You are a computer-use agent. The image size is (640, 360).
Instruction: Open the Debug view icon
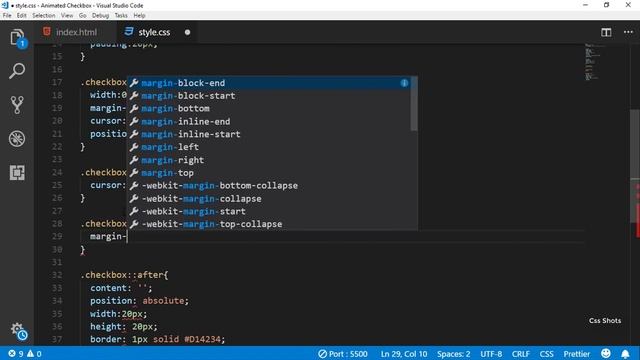coord(17,139)
